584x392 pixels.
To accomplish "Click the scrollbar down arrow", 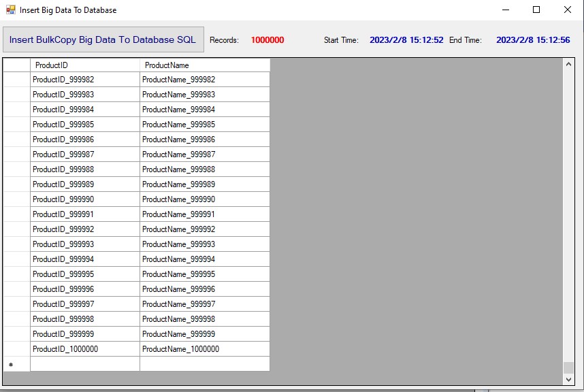I will click(568, 379).
